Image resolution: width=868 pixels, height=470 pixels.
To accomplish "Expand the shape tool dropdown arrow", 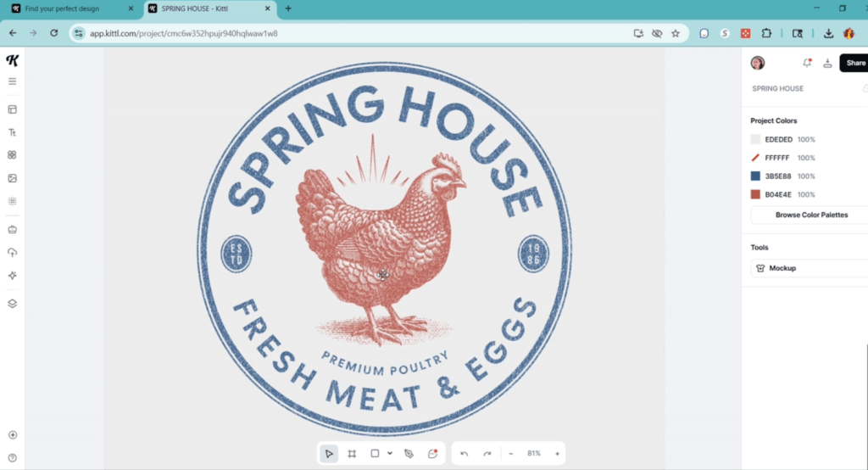I will pyautogui.click(x=389, y=454).
